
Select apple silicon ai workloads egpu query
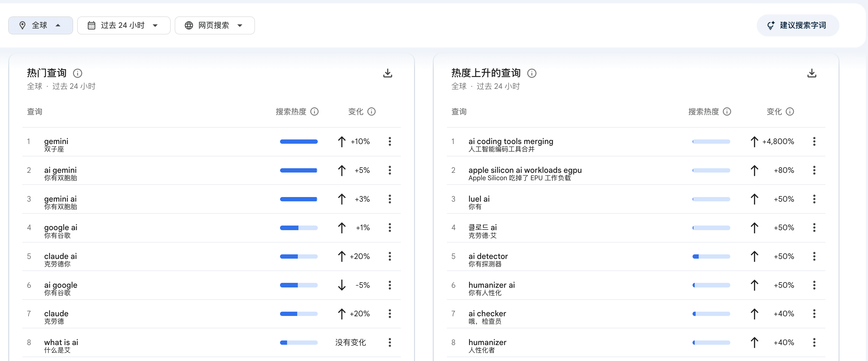coord(525,170)
